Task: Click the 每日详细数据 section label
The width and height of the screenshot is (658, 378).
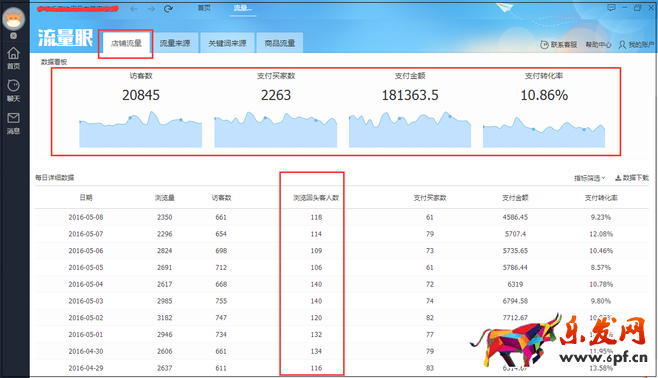Action: coord(55,178)
